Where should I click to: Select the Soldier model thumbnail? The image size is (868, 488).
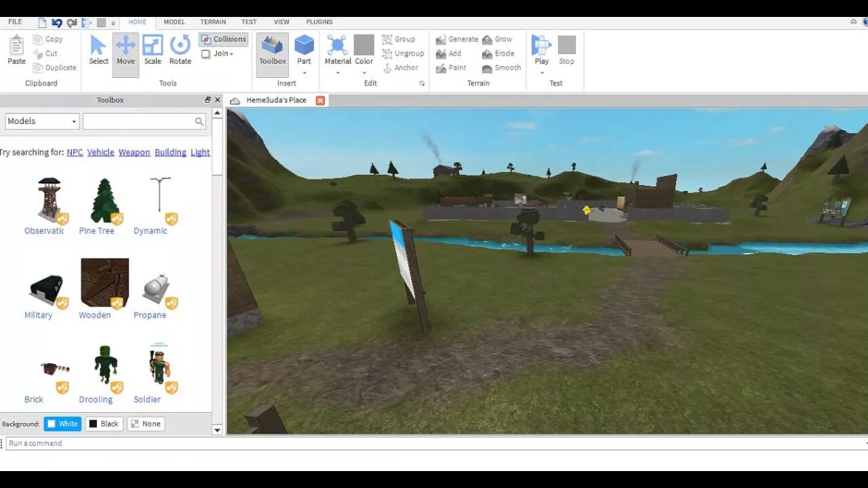pos(159,366)
